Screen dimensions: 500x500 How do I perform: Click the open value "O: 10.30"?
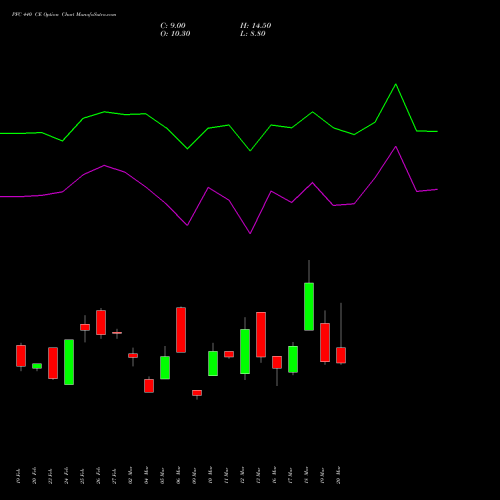(175, 34)
